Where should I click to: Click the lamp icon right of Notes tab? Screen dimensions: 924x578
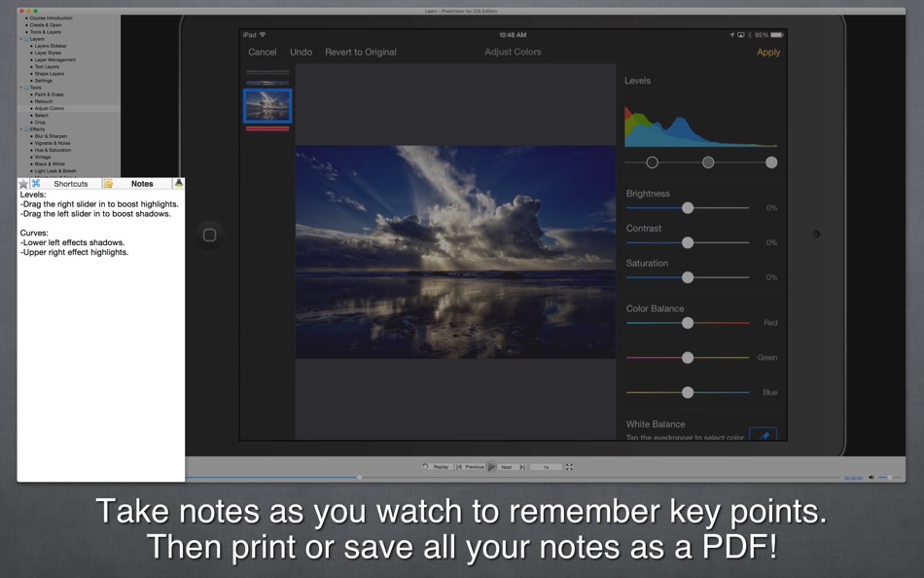tap(179, 184)
